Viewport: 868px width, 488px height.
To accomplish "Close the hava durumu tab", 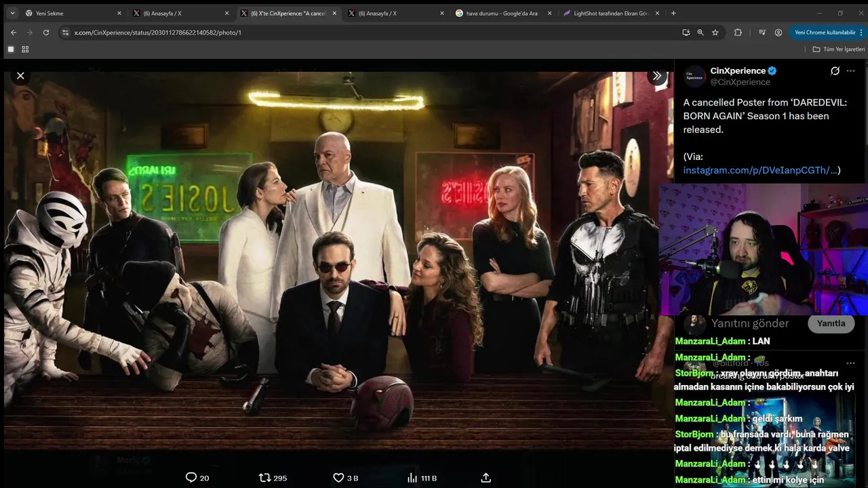I will point(550,13).
